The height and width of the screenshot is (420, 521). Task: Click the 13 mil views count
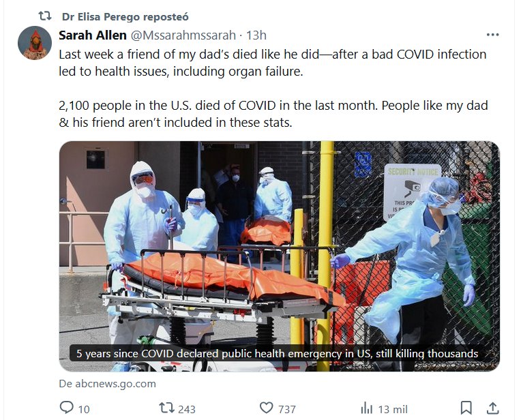click(393, 409)
